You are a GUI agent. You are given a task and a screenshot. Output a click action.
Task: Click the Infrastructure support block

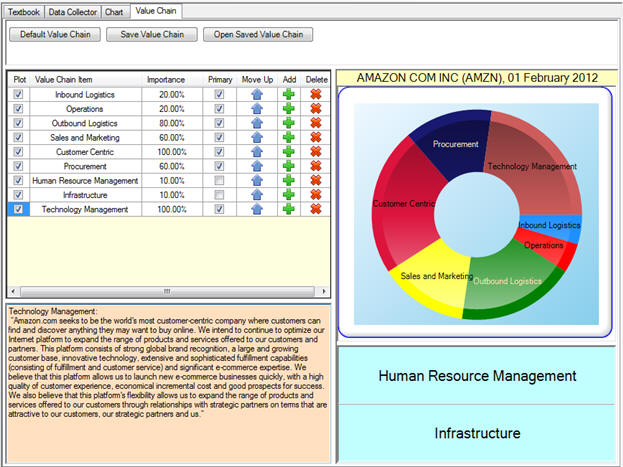[x=477, y=433]
